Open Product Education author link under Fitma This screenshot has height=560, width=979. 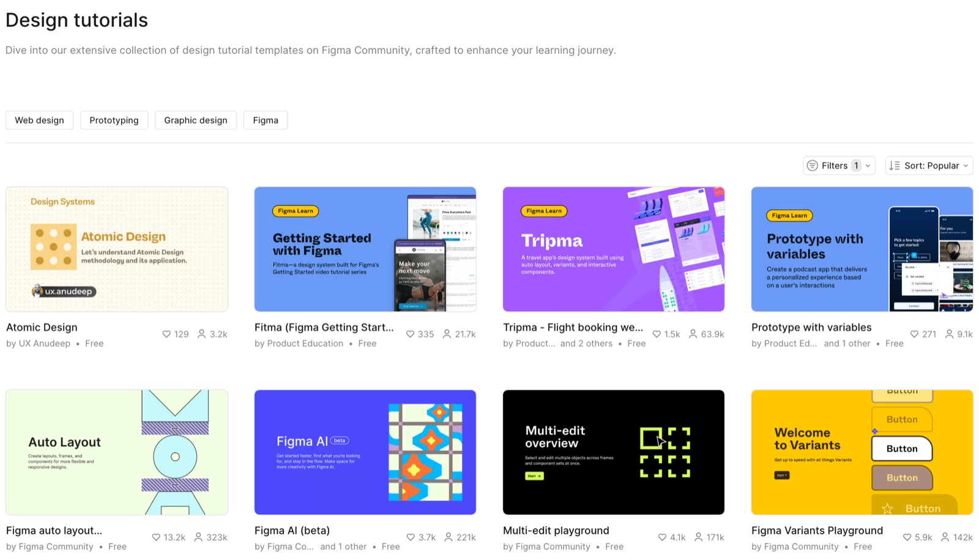[x=305, y=344]
